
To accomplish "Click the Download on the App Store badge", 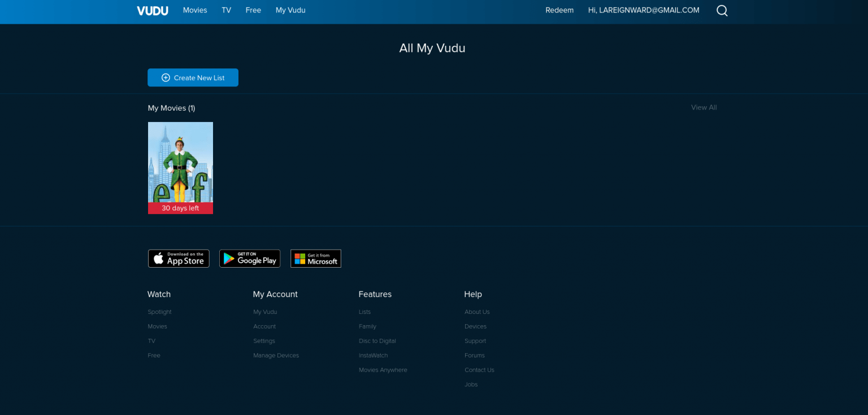I will click(x=179, y=258).
